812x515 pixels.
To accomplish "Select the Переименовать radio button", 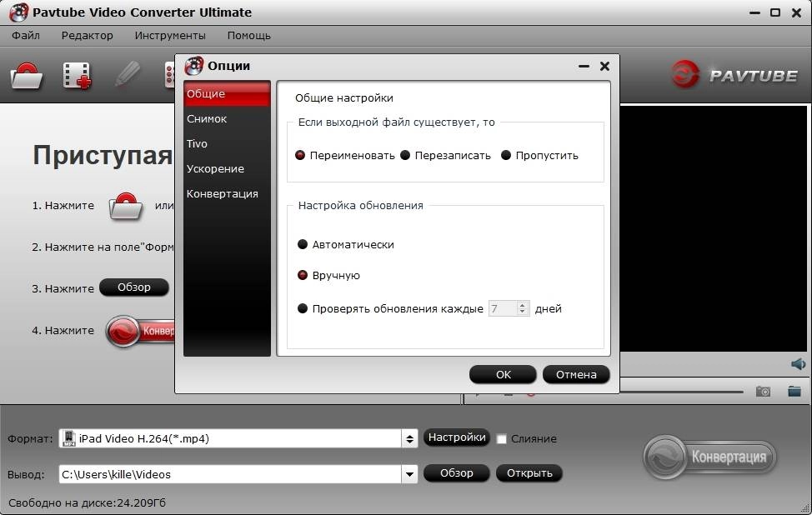I will [300, 155].
